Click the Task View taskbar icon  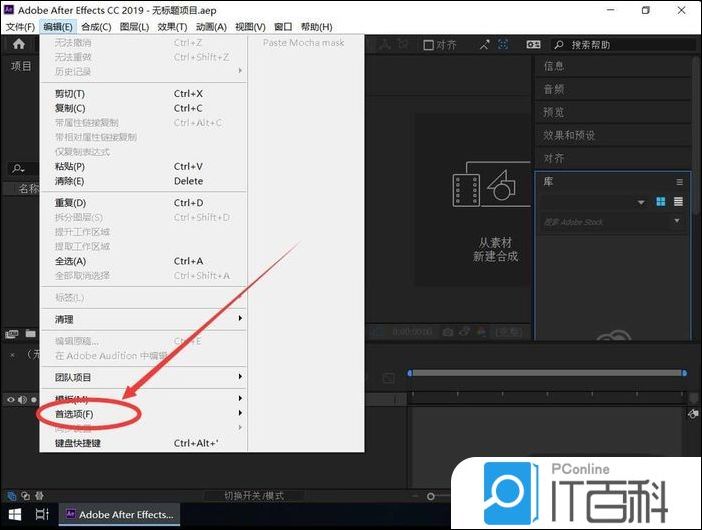click(42, 514)
